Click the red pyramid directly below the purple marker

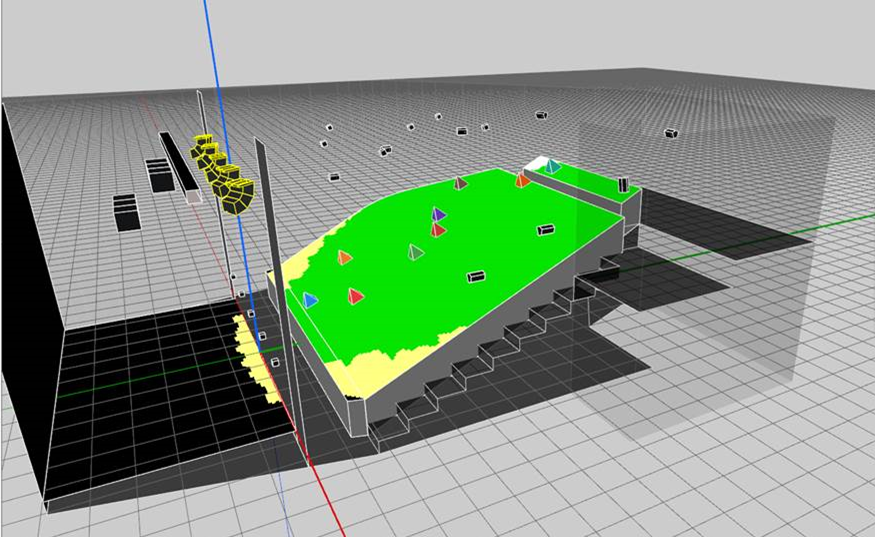coord(438,230)
